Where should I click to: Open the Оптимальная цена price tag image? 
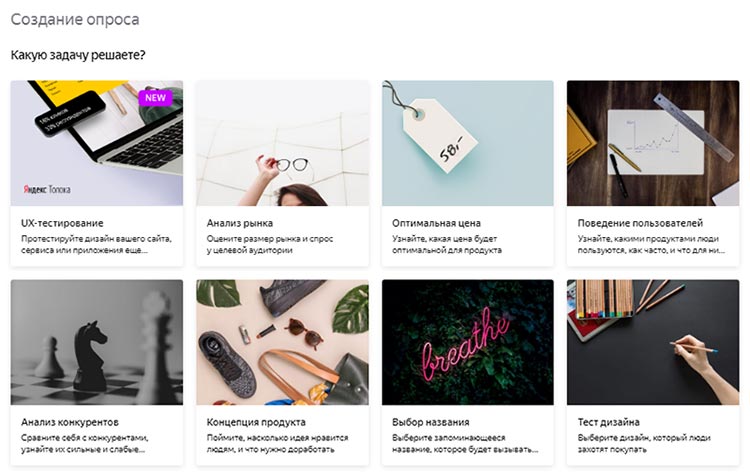(x=467, y=143)
